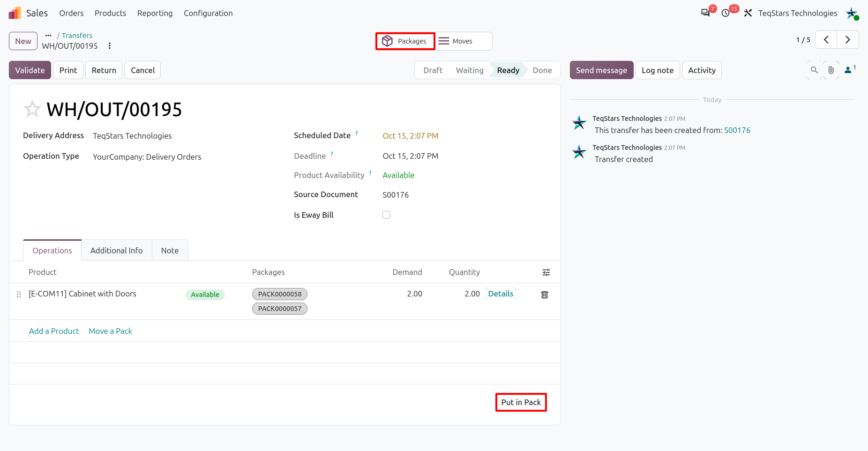
Task: Open the Orders menu
Action: [x=71, y=13]
